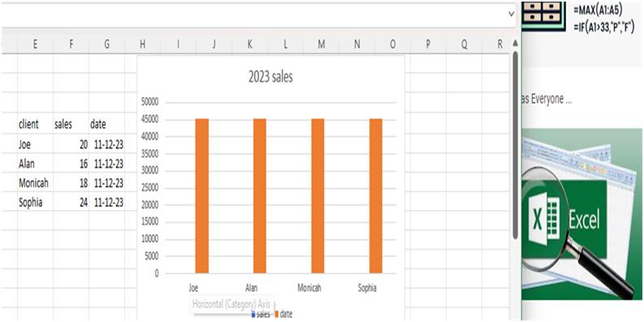
Task: Click the blue 'sales' legend swatch
Action: (x=253, y=314)
